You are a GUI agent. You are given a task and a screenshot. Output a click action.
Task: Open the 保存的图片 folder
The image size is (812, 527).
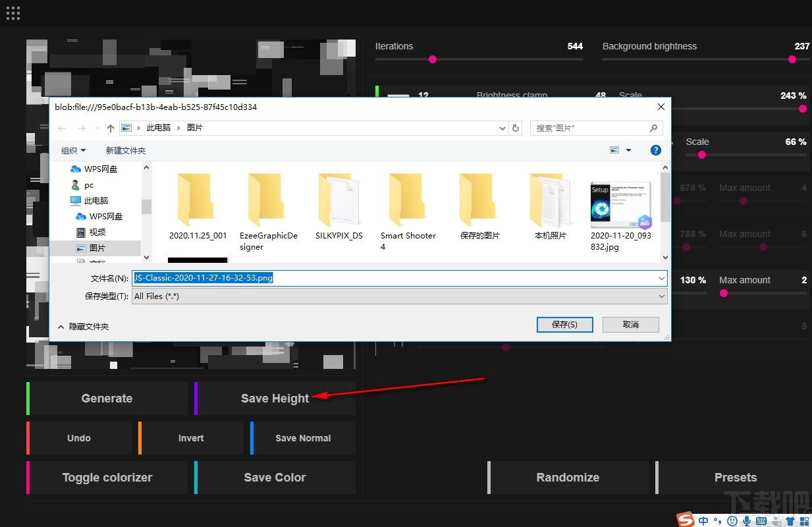(480, 208)
